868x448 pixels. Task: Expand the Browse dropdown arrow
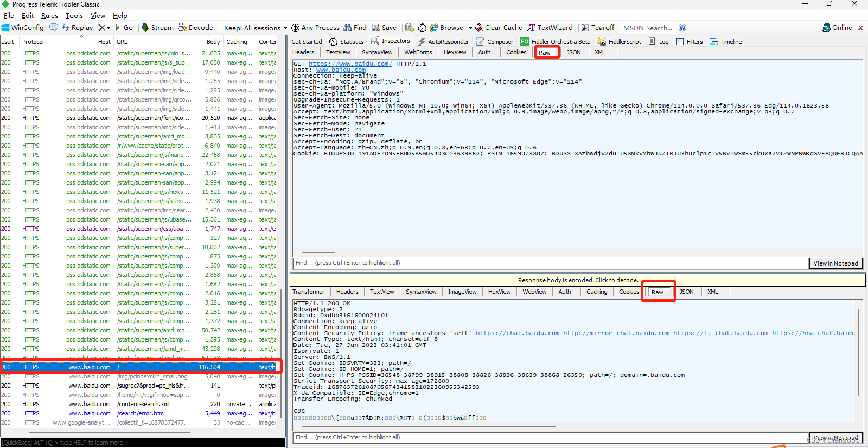(x=470, y=28)
